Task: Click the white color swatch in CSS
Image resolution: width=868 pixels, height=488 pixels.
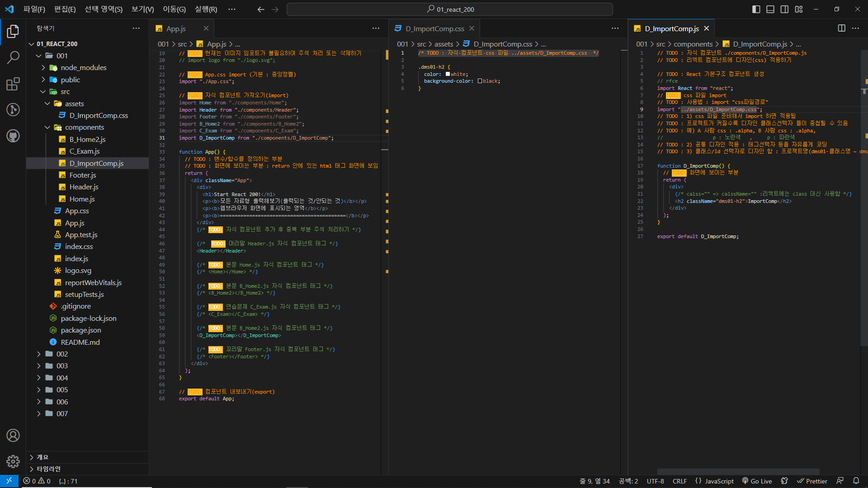Action: click(x=448, y=74)
